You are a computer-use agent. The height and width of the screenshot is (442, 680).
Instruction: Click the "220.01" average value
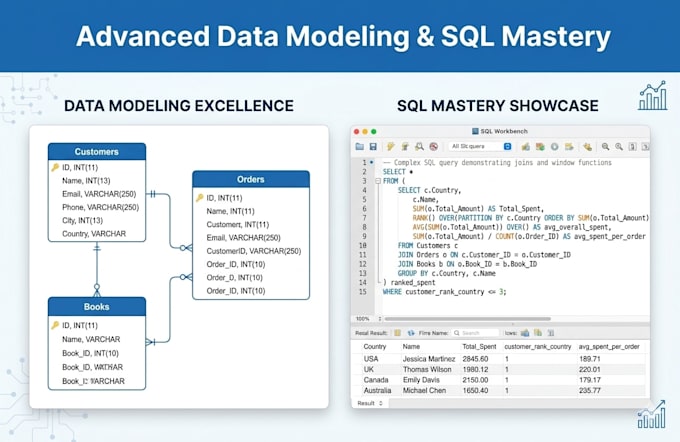(x=590, y=370)
